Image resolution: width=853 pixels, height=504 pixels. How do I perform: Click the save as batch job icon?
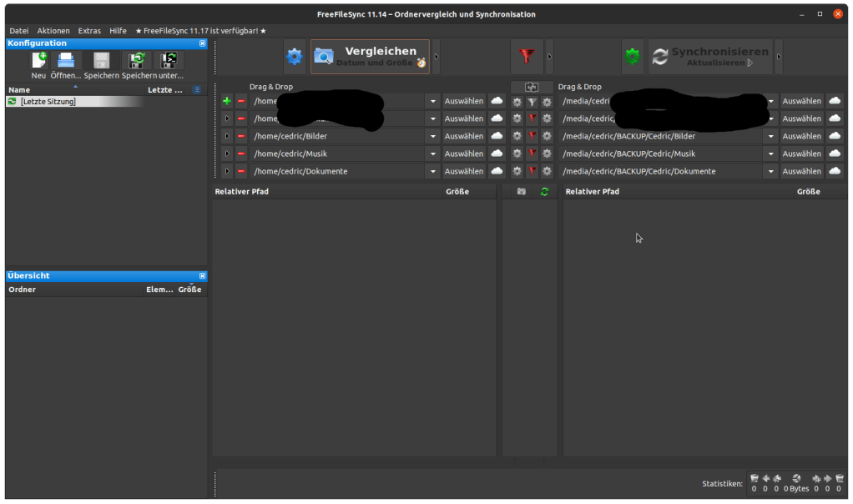[170, 62]
